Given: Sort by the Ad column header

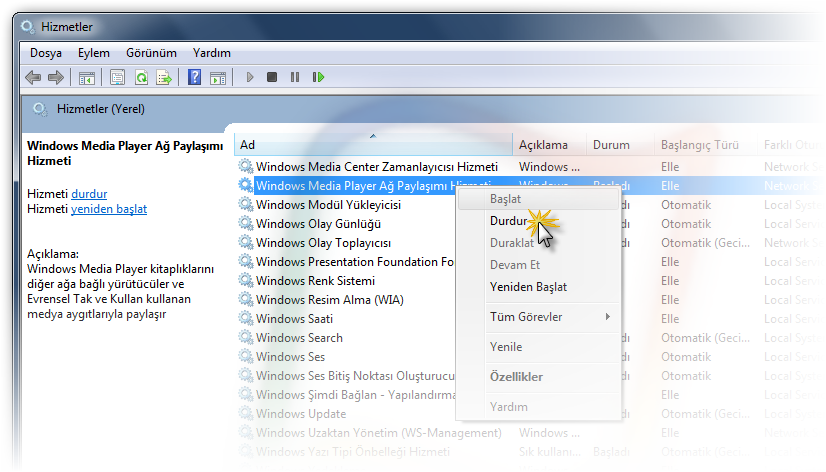Looking at the screenshot, I should click(x=373, y=145).
